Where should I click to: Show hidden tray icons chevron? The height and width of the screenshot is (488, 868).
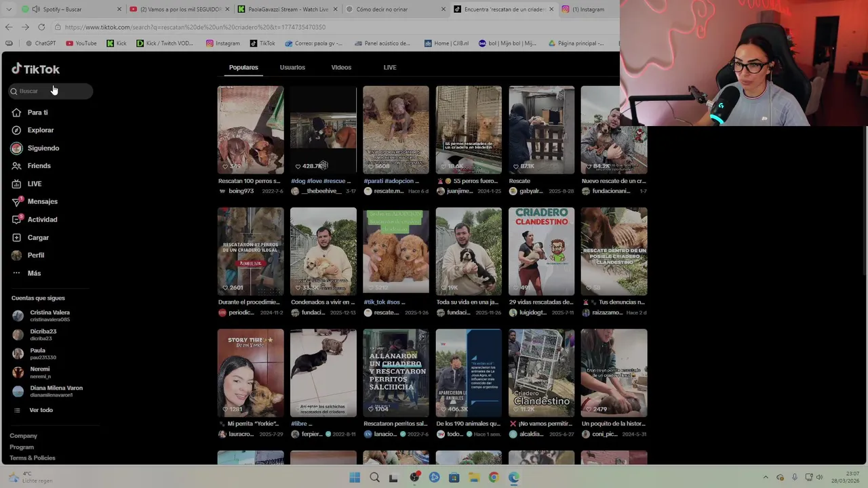766,477
